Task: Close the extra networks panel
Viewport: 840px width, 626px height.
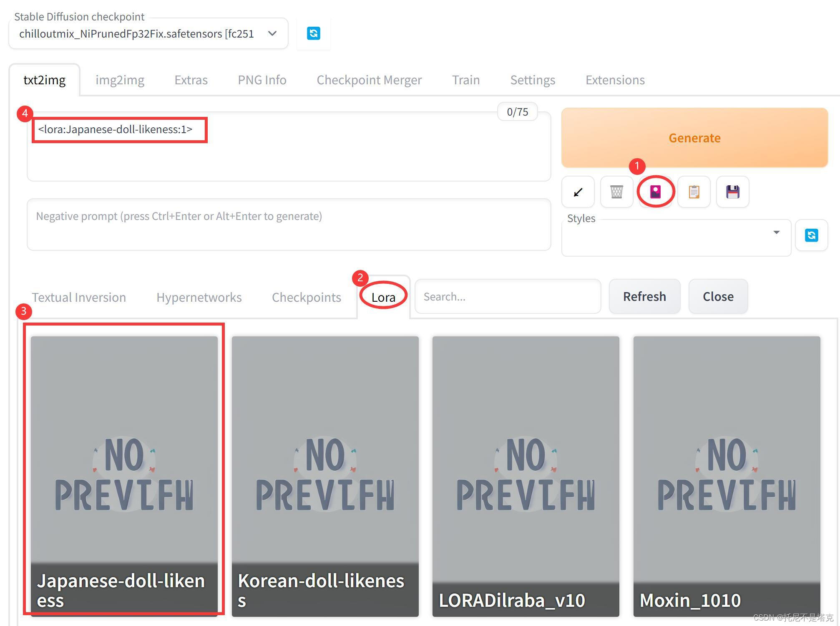Action: (x=718, y=296)
